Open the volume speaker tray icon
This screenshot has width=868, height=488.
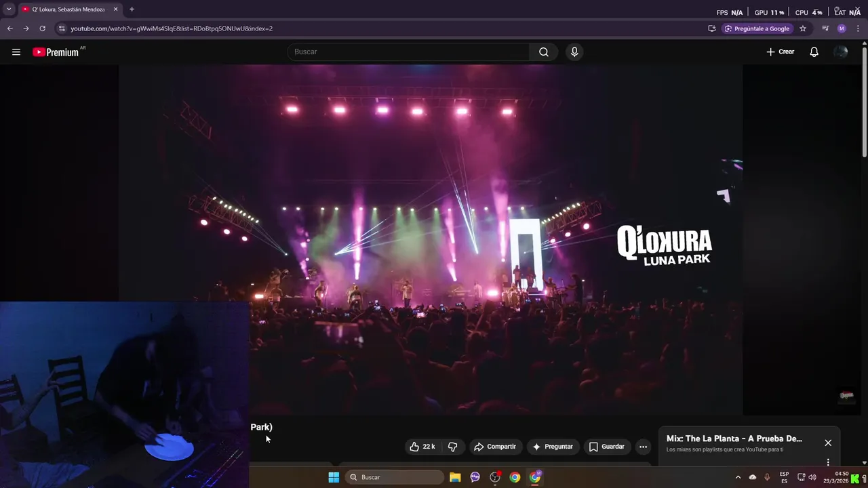click(x=812, y=477)
